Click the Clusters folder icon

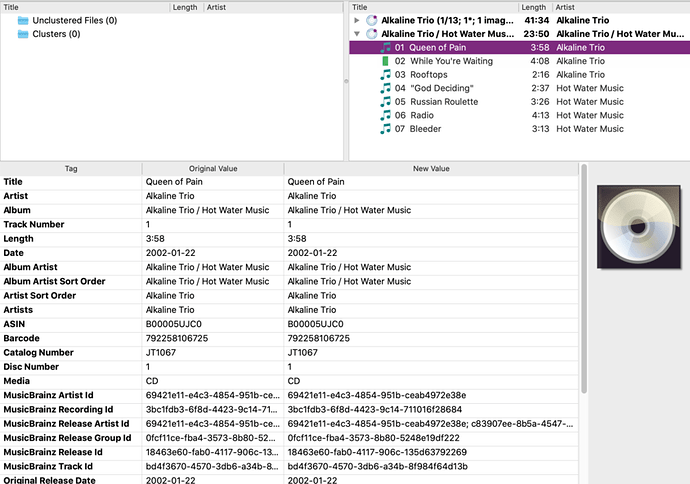(23, 34)
